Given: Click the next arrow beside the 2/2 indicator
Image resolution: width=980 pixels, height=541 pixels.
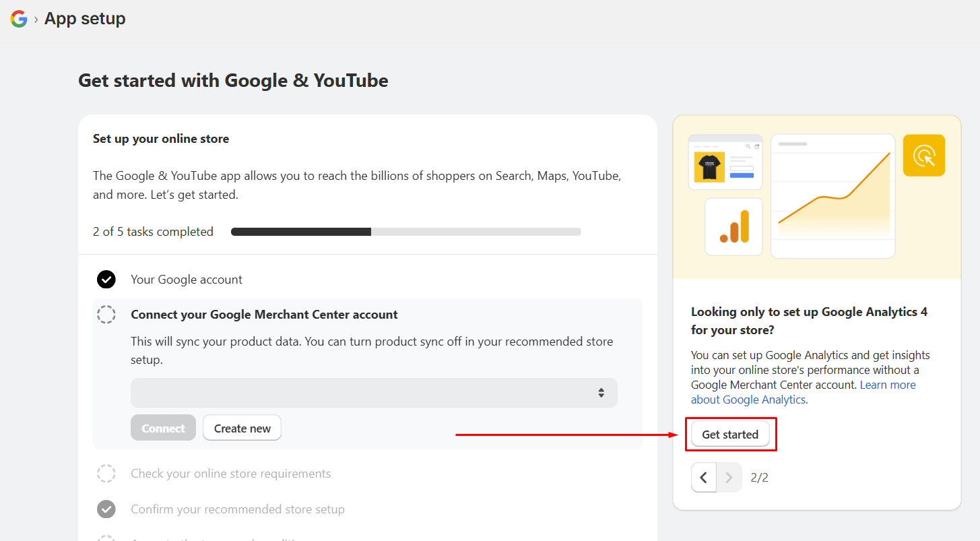Looking at the screenshot, I should pyautogui.click(x=729, y=477).
